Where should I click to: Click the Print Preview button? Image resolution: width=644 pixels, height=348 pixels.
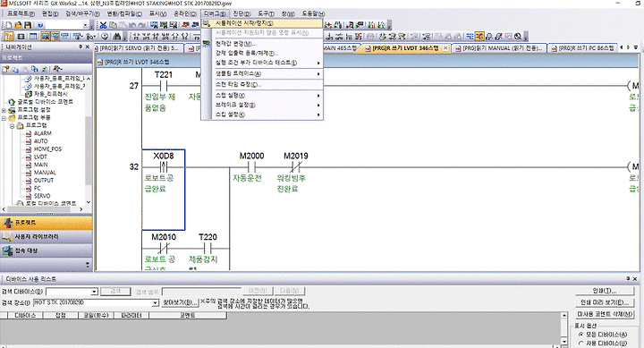604,302
